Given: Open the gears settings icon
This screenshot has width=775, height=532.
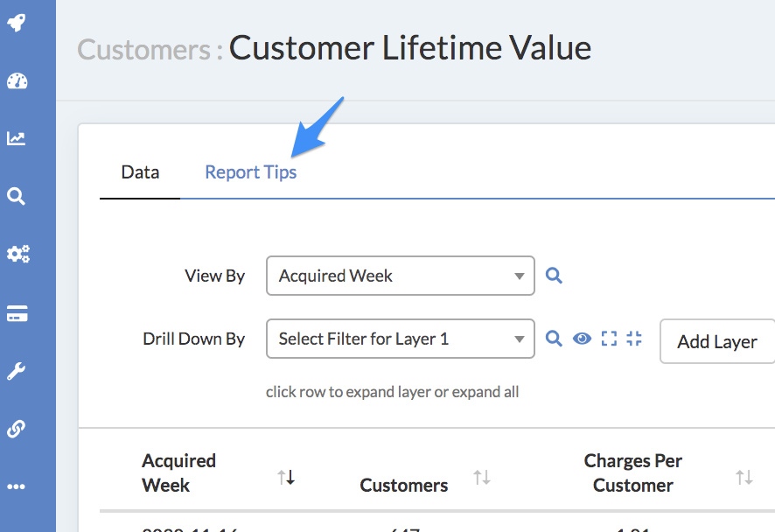Looking at the screenshot, I should pos(17,254).
